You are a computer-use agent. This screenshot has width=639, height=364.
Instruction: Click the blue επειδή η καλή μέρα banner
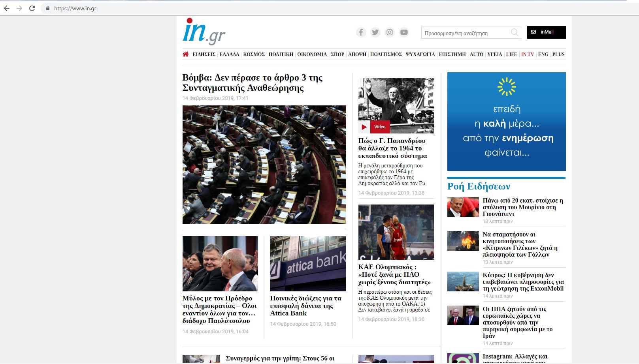pos(507,122)
